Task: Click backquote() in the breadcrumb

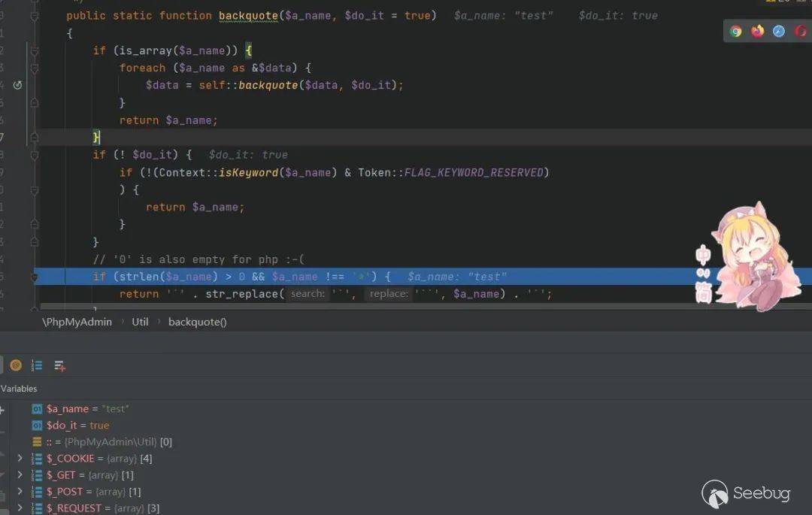Action: click(x=197, y=322)
